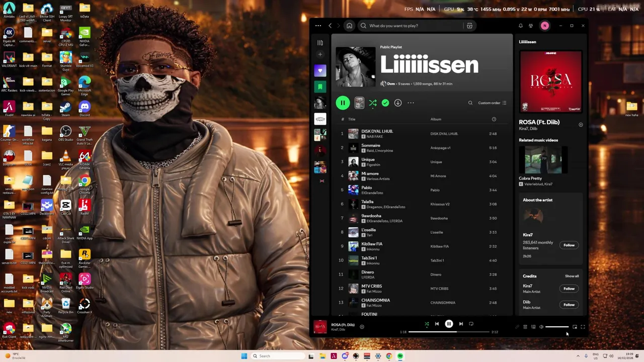The height and width of the screenshot is (362, 644).
Task: Open the mini player
Action: (575, 327)
